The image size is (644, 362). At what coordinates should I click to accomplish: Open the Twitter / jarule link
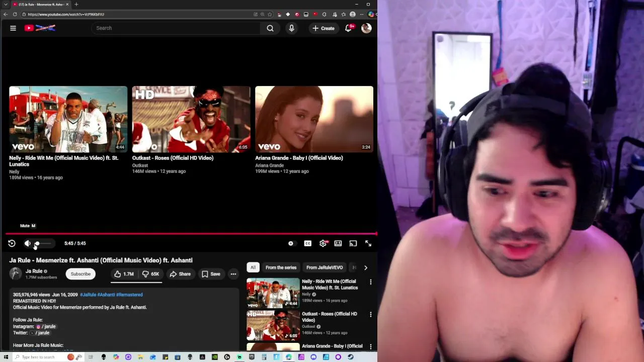tap(40, 333)
